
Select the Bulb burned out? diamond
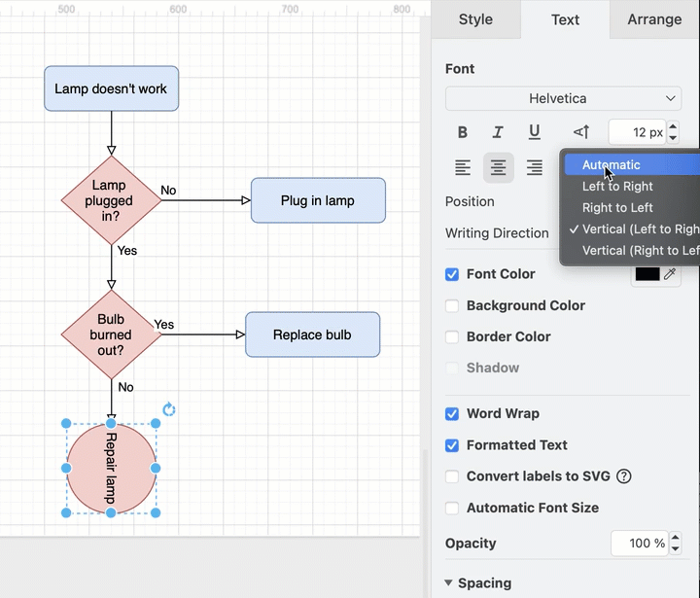coord(111,334)
